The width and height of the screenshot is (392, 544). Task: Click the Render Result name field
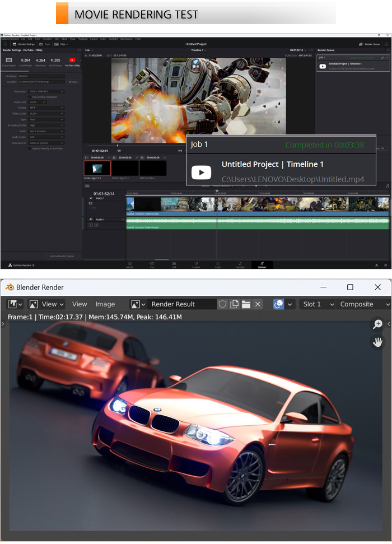pos(182,304)
